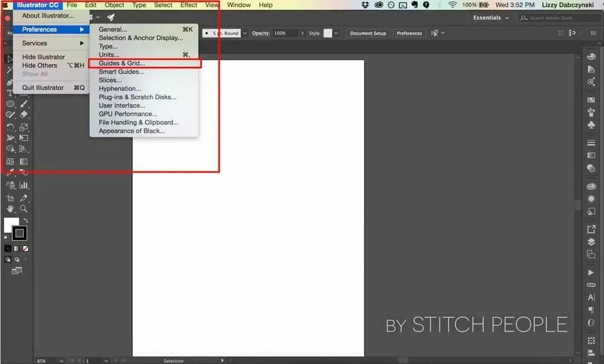This screenshot has height=364, width=604.
Task: Open the Links panel icon
Action: point(591,285)
